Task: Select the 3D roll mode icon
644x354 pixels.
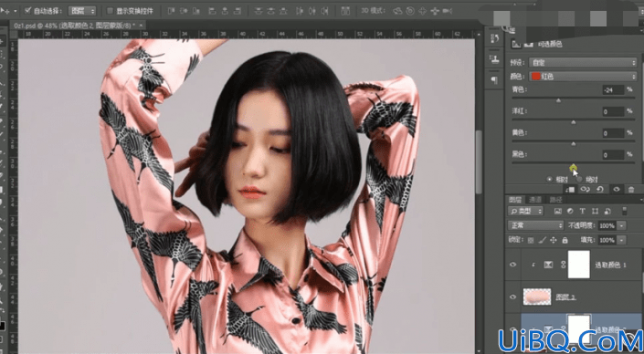Action: 410,11
